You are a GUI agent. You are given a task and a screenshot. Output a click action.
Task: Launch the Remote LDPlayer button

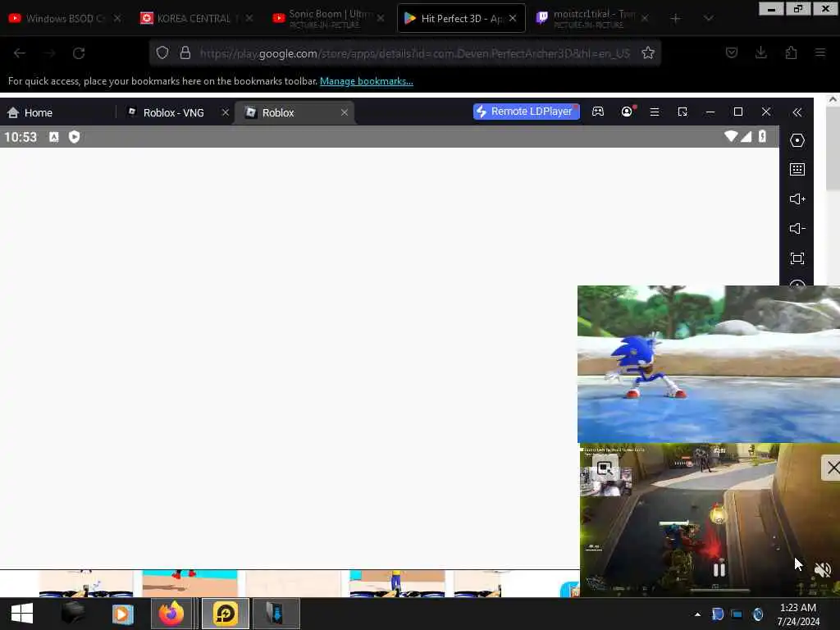526,112
